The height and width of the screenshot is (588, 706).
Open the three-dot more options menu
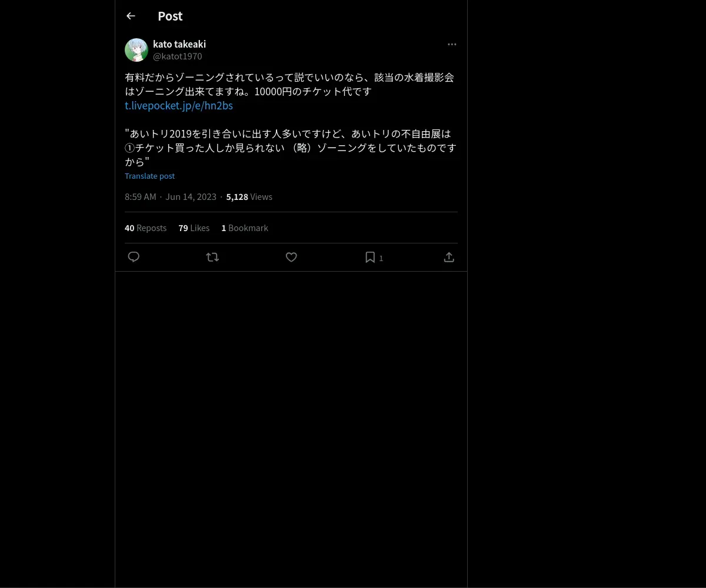click(x=452, y=44)
